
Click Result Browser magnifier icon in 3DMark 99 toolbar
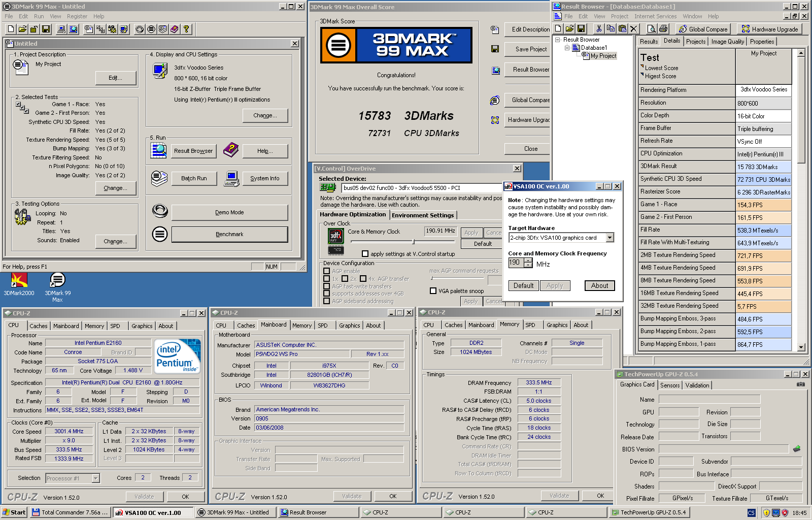click(73, 29)
